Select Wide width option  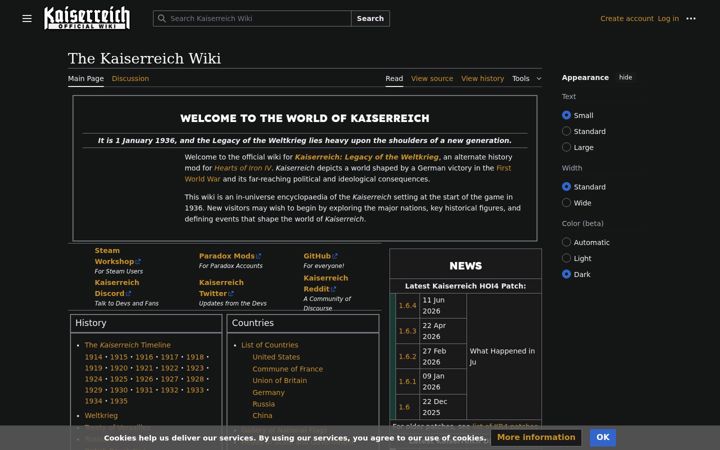[x=566, y=203]
